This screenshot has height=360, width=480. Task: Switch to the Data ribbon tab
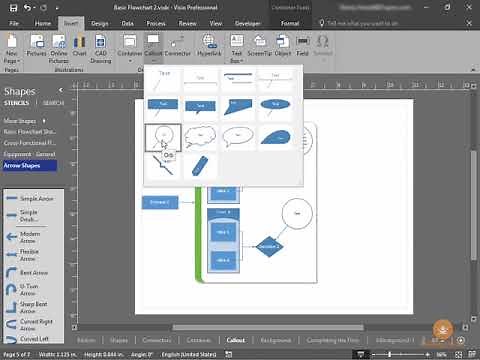pos(127,23)
